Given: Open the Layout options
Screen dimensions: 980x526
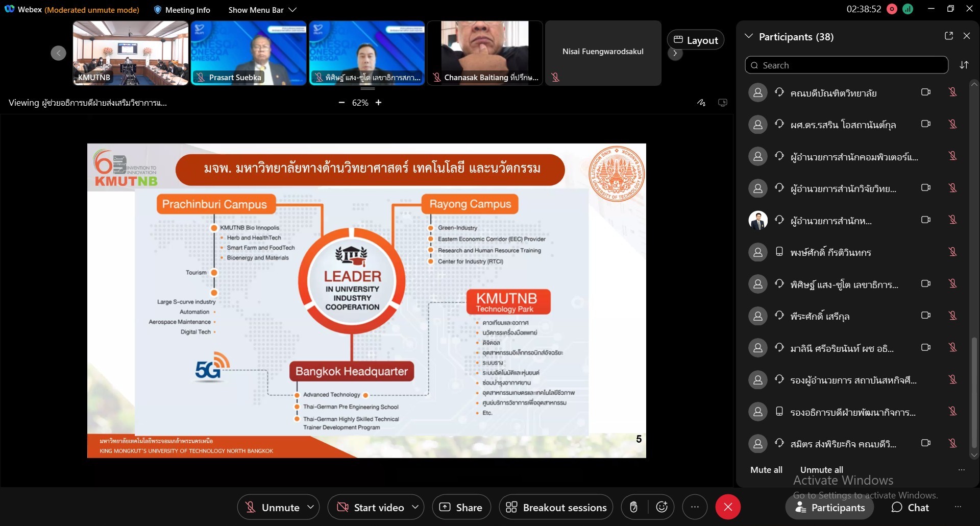Looking at the screenshot, I should click(695, 40).
